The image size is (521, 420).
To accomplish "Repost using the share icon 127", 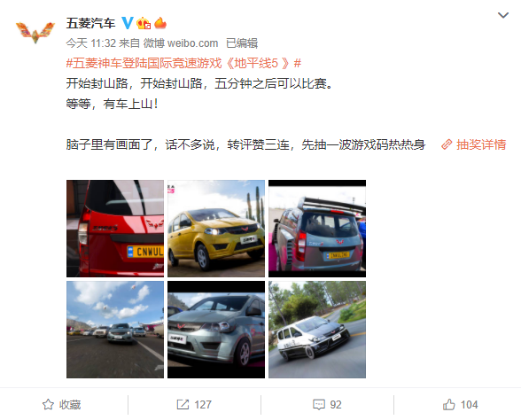I will (194, 404).
